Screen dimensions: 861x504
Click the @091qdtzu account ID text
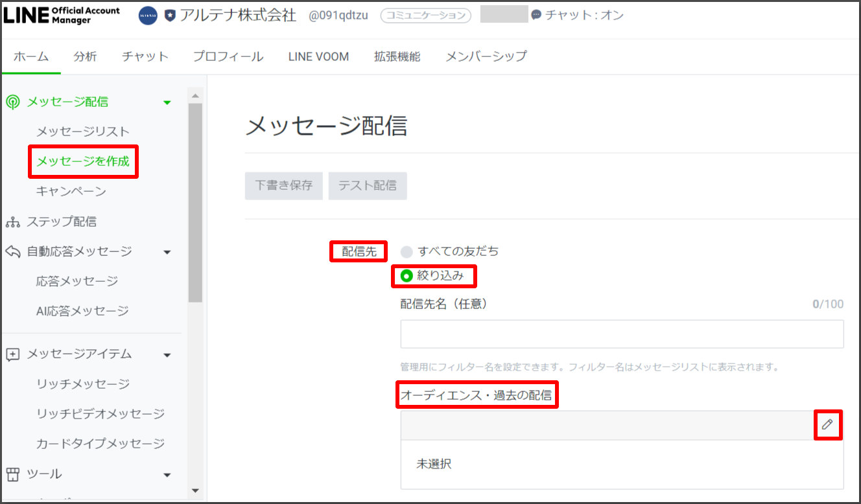(338, 16)
